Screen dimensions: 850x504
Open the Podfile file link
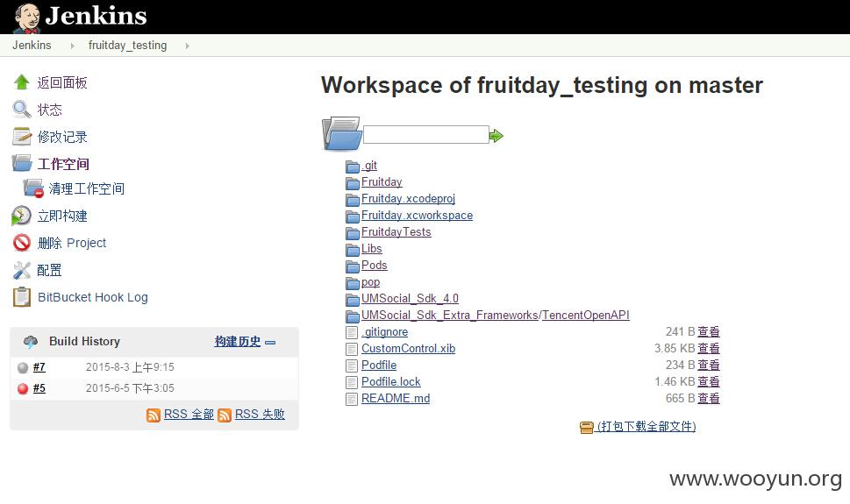pyautogui.click(x=379, y=365)
